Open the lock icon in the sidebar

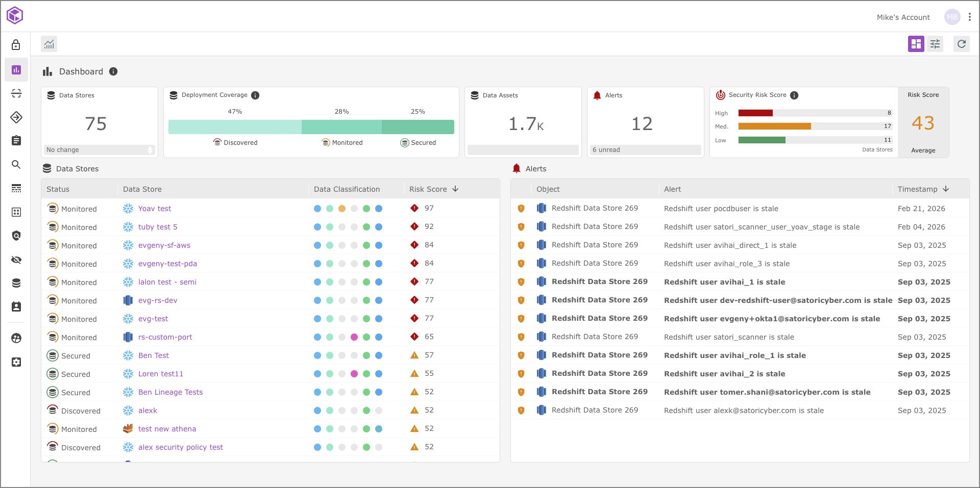tap(16, 45)
